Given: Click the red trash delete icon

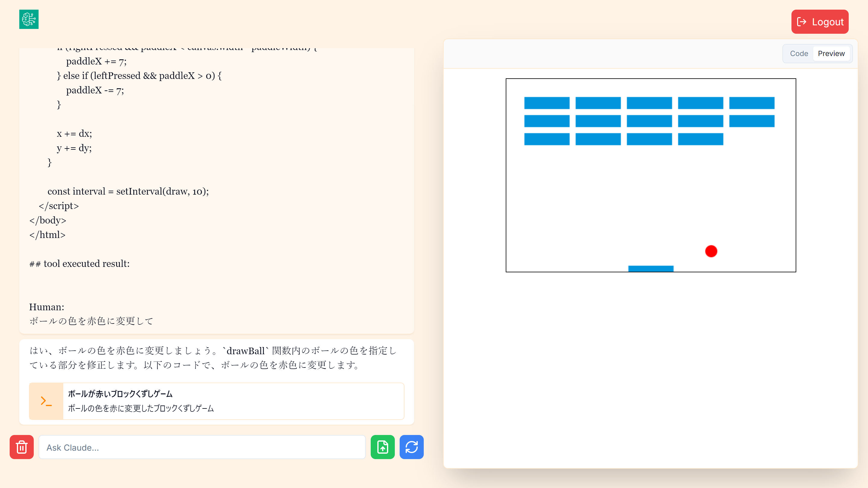Looking at the screenshot, I should [x=22, y=447].
